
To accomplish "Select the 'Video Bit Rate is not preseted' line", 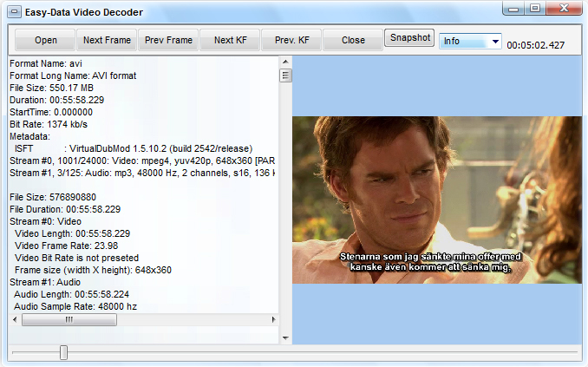I will click(76, 258).
